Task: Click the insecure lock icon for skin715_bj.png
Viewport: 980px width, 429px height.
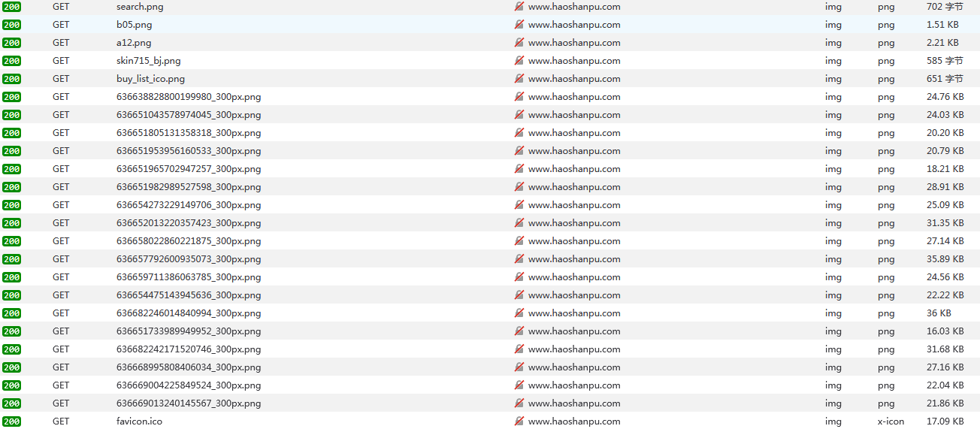Action: tap(519, 61)
